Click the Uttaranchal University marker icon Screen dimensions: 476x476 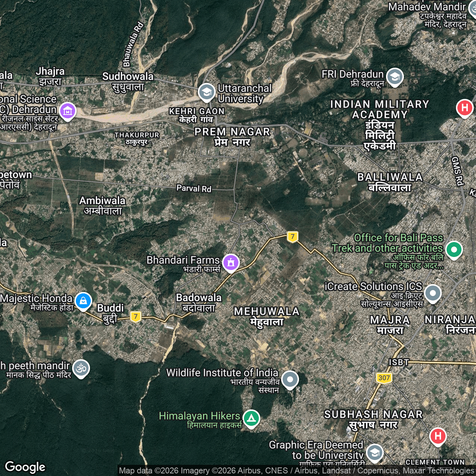tap(206, 92)
